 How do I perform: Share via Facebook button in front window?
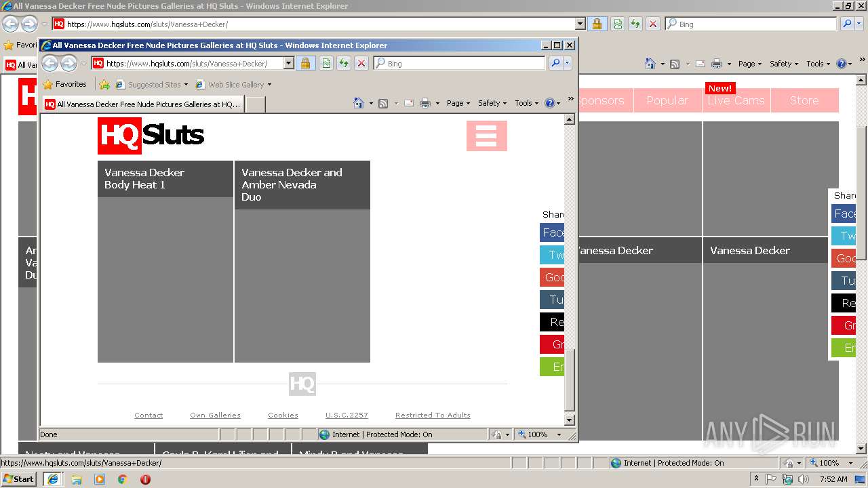pyautogui.click(x=552, y=232)
